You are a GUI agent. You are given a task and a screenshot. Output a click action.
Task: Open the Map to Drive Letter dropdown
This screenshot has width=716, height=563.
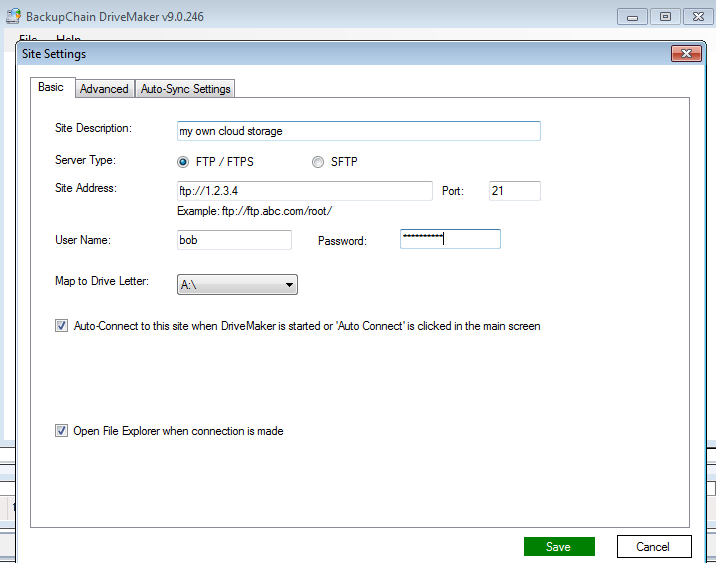[x=237, y=284]
